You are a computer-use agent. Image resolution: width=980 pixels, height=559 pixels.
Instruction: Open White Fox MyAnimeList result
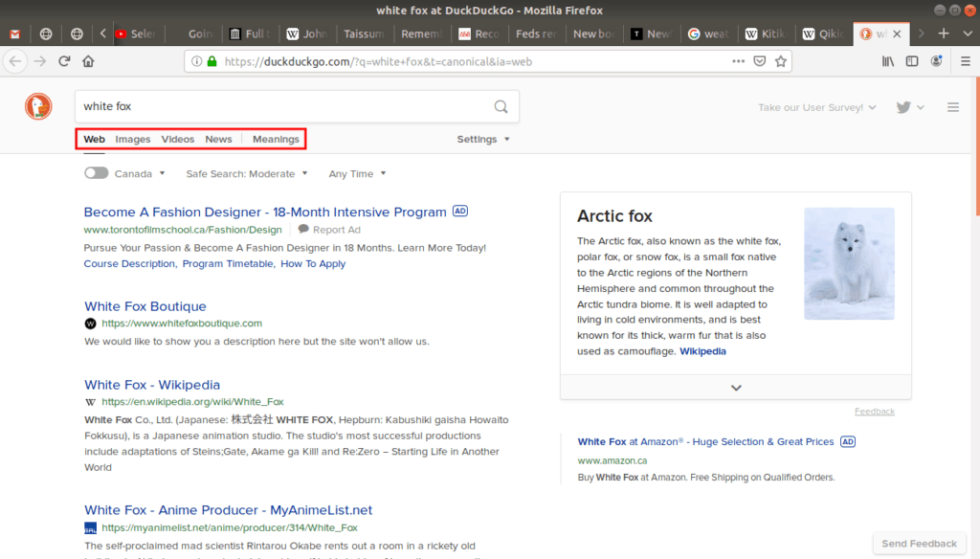pos(228,509)
